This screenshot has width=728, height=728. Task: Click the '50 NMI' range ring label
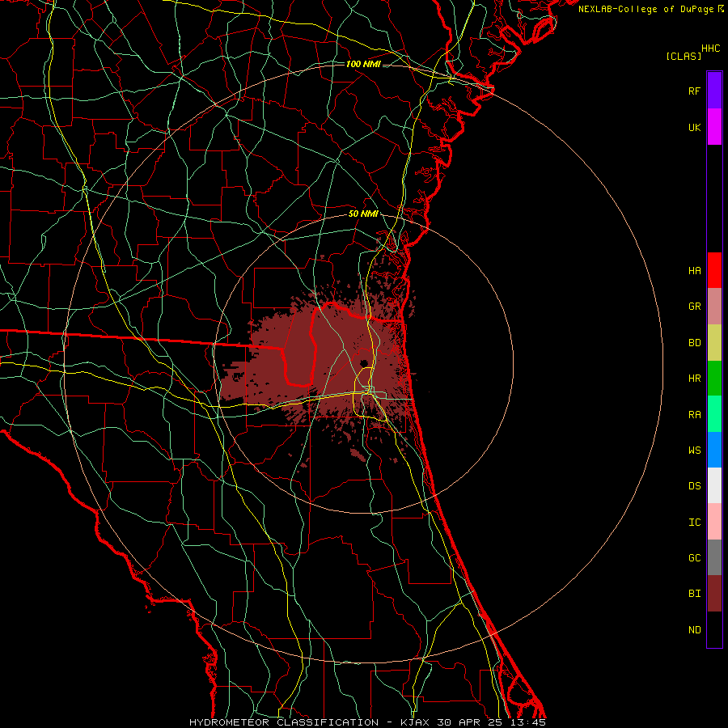coord(363,214)
